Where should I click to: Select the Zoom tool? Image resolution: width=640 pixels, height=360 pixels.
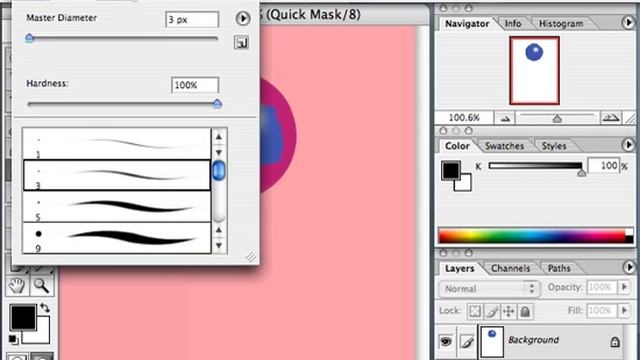point(41,286)
